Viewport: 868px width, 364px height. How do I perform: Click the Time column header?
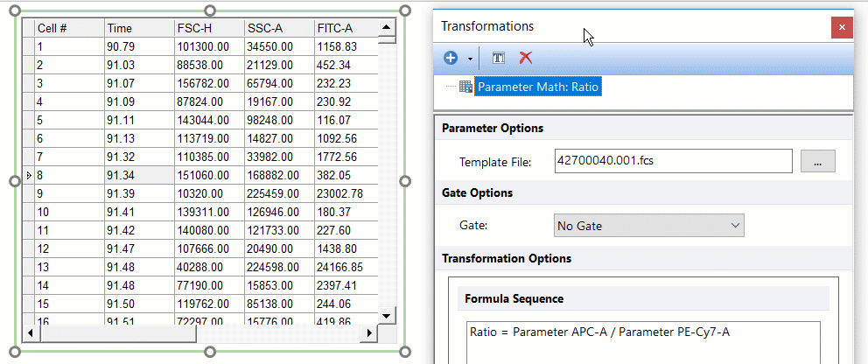138,28
